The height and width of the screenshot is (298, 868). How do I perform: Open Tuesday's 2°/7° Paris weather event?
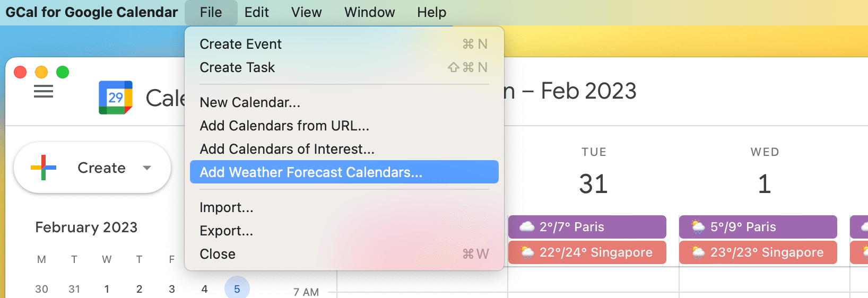pyautogui.click(x=587, y=227)
